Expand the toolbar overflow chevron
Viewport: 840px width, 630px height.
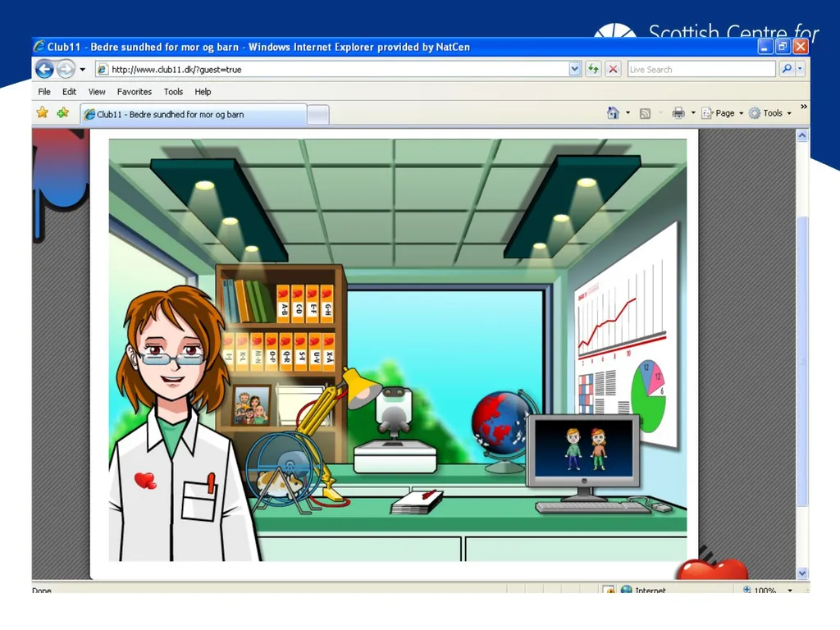coord(804,107)
